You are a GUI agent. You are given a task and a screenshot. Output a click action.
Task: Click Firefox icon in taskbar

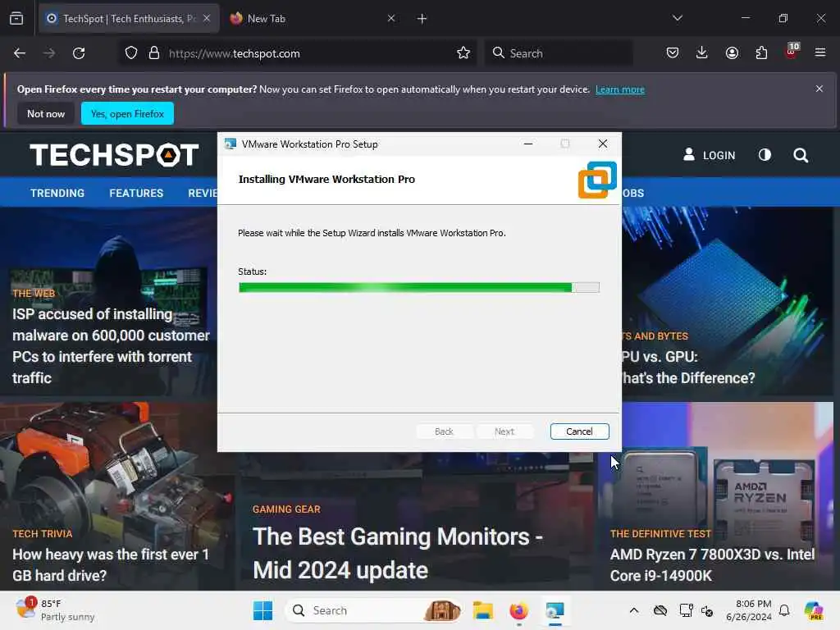click(x=518, y=610)
